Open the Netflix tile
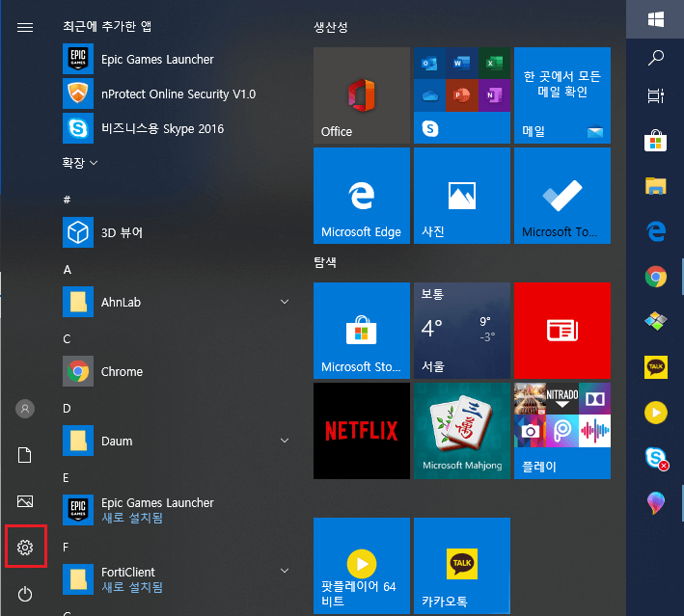Viewport: 684px width, 616px height. point(362,431)
